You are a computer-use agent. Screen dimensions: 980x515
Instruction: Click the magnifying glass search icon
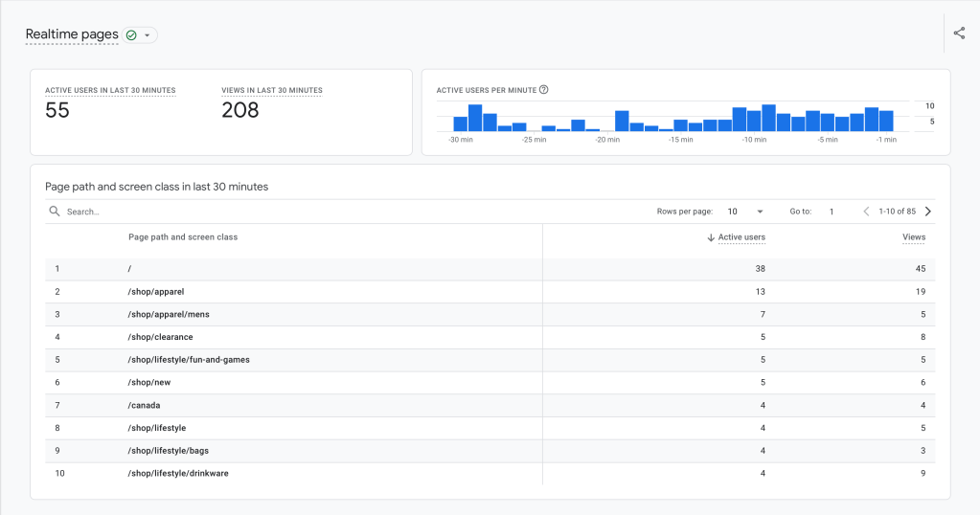[x=55, y=212]
